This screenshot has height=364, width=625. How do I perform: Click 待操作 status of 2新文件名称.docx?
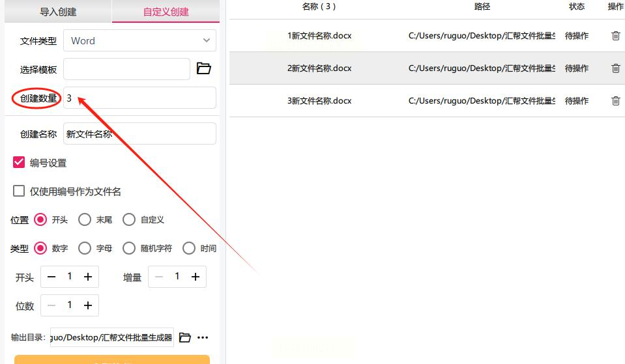[x=577, y=68]
